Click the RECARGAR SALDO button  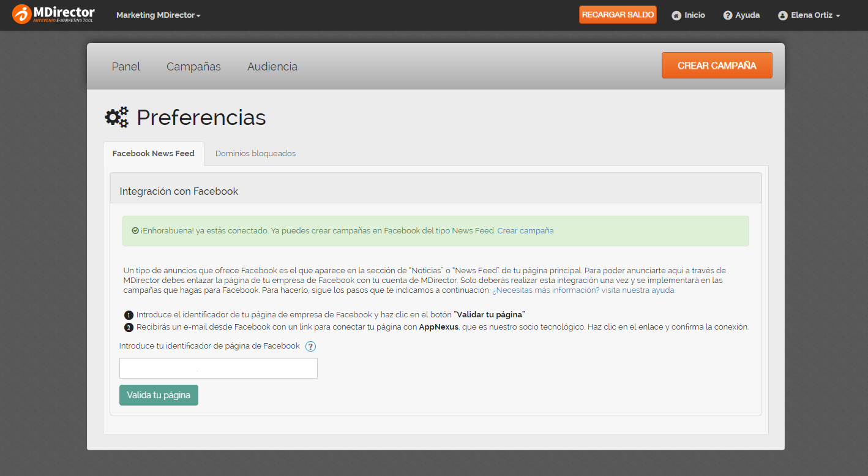(618, 15)
